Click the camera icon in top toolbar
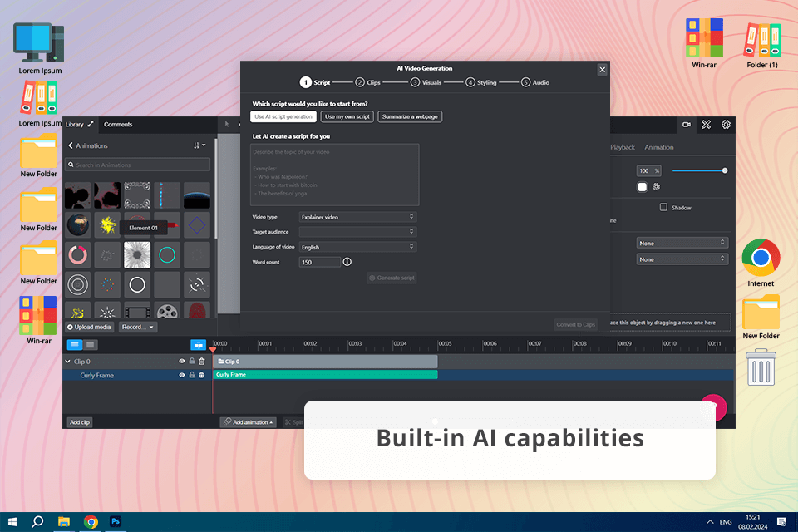This screenshot has height=532, width=798. (x=687, y=124)
